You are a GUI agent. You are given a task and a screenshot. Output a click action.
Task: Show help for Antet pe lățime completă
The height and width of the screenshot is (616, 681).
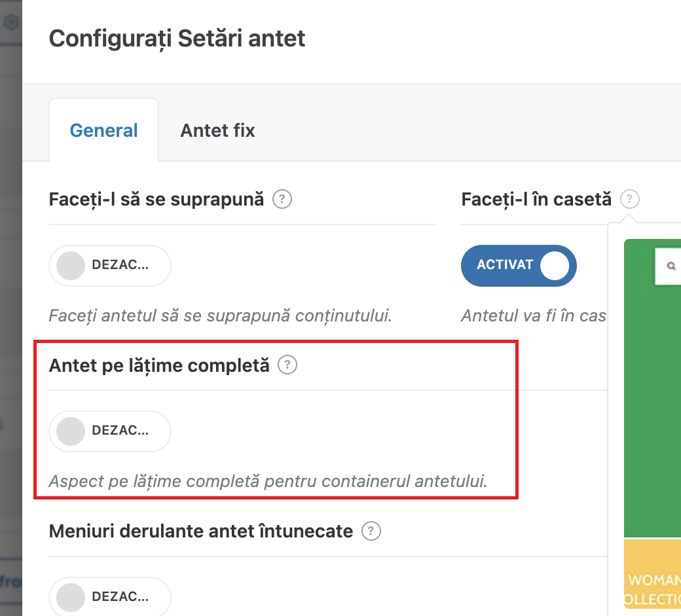coord(287,365)
